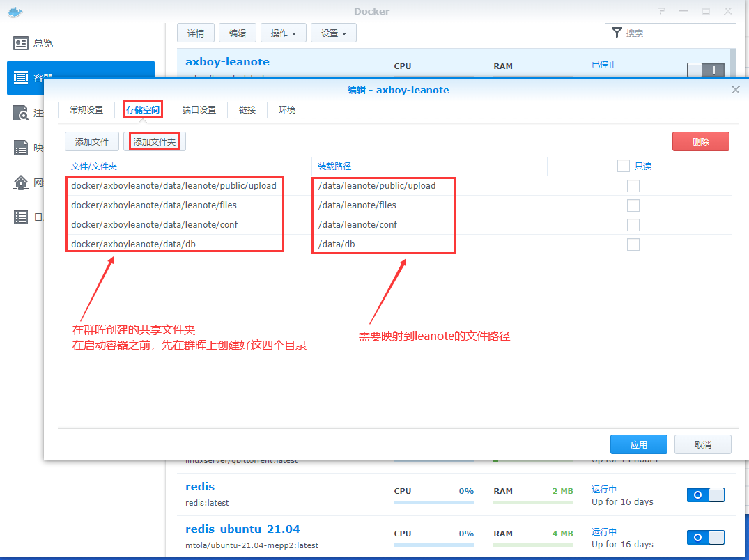This screenshot has width=749, height=560.
Task: Enable read-only for /data/leanote/public/upload
Action: tap(633, 186)
